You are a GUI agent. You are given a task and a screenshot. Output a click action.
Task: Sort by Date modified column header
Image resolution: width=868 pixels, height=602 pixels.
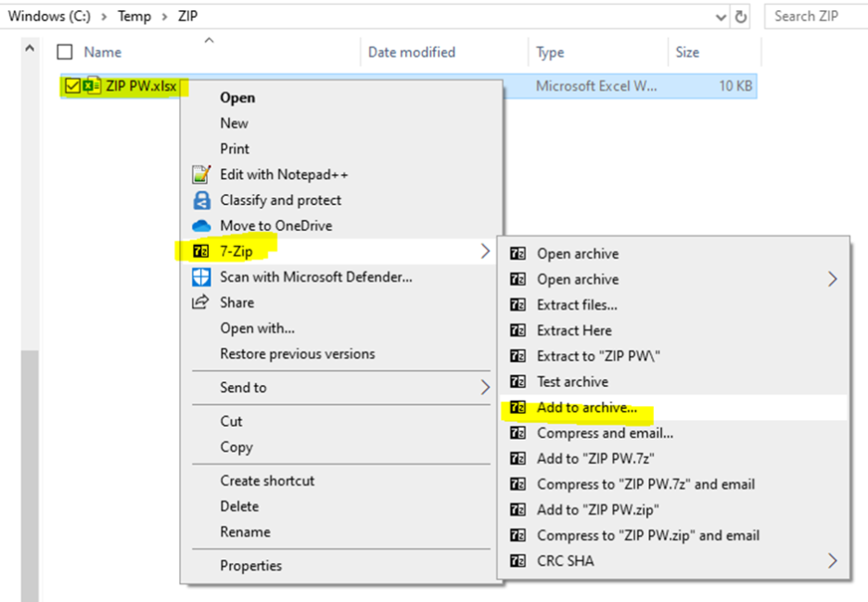point(412,52)
